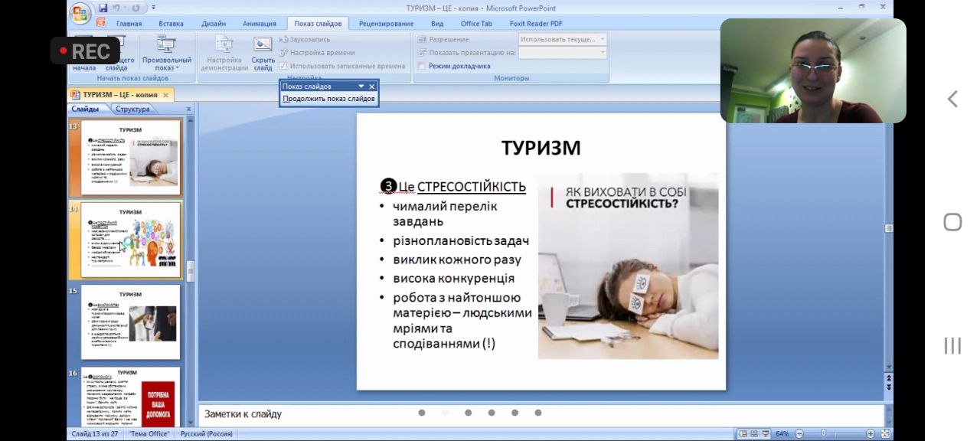Image resolution: width=980 pixels, height=441 pixels.
Task: Go to previous slide using double-arrow button
Action: coord(888,378)
